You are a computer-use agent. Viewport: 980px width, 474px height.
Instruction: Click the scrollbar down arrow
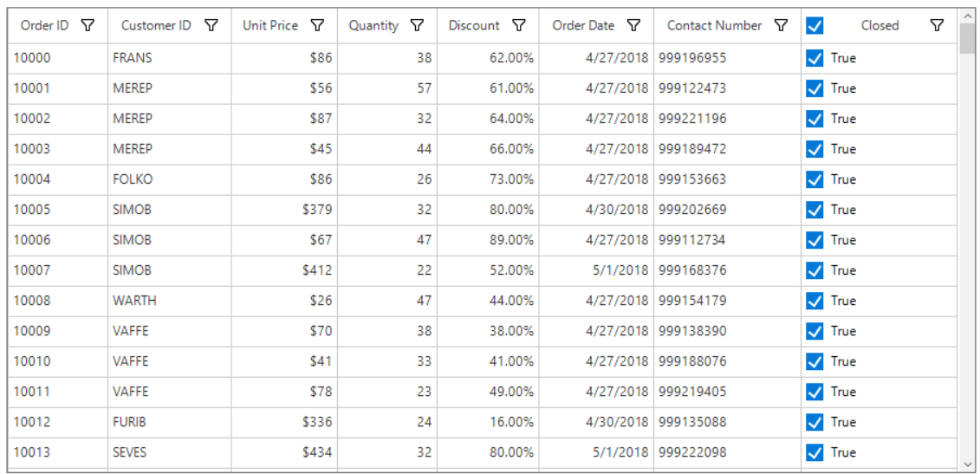(967, 464)
